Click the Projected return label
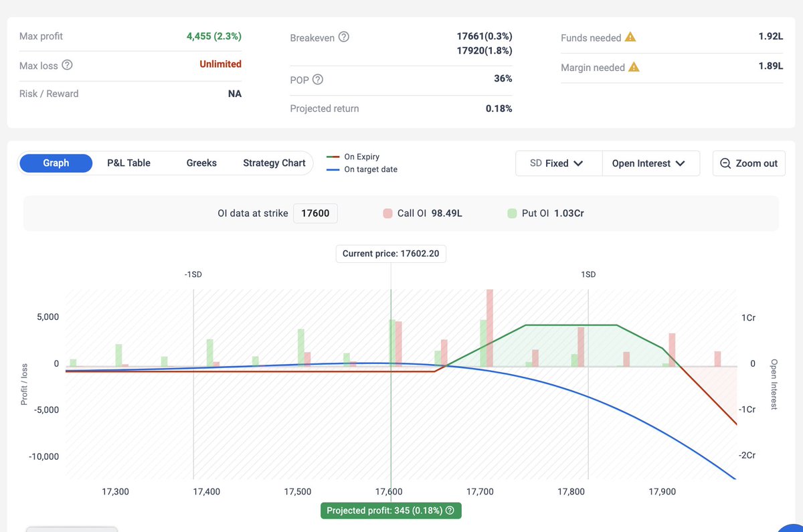This screenshot has width=803, height=532. point(325,108)
